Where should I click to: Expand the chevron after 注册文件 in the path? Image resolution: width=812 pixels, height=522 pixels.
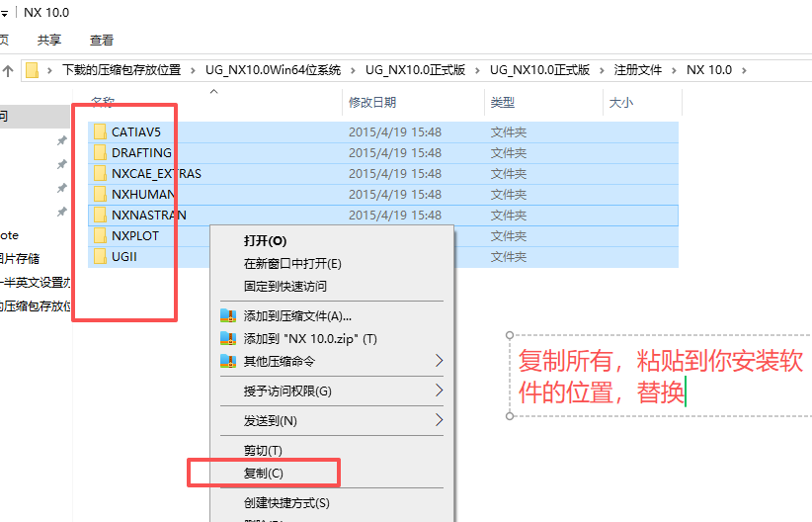[674, 70]
